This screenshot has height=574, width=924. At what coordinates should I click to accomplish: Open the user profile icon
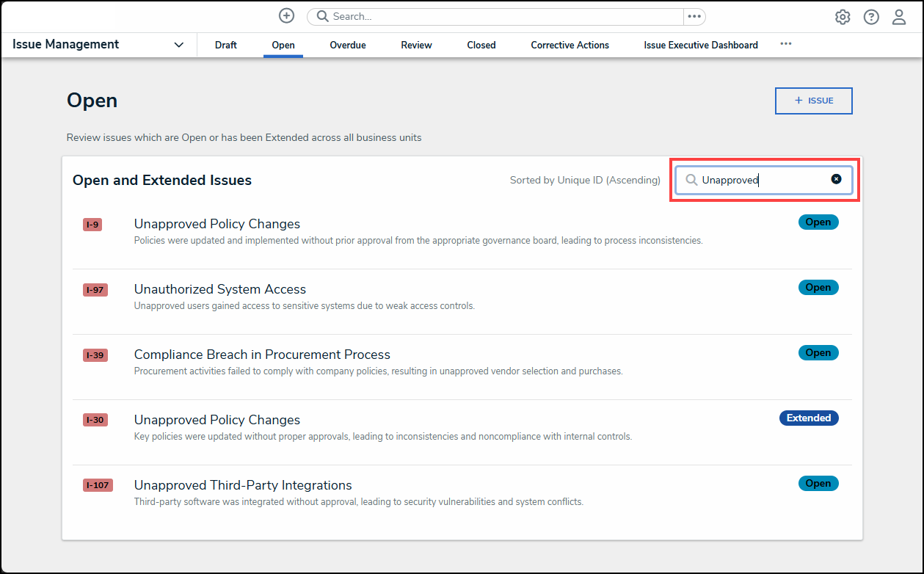899,17
